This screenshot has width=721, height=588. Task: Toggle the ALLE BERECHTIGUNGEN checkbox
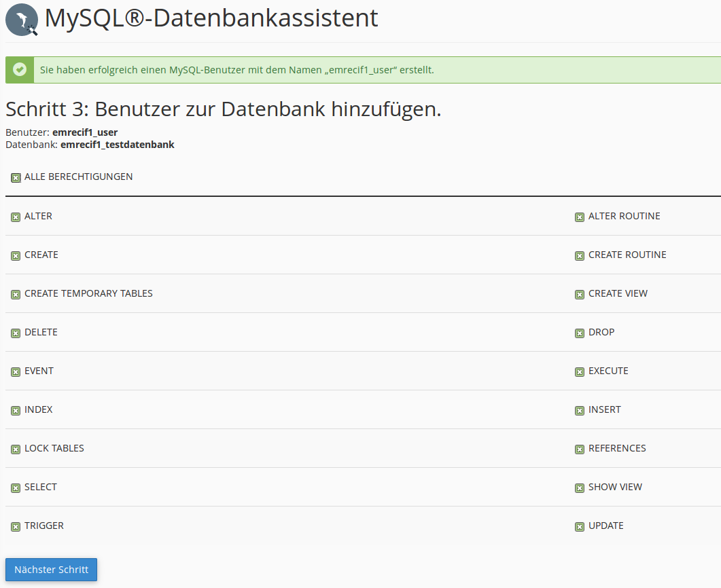click(16, 178)
